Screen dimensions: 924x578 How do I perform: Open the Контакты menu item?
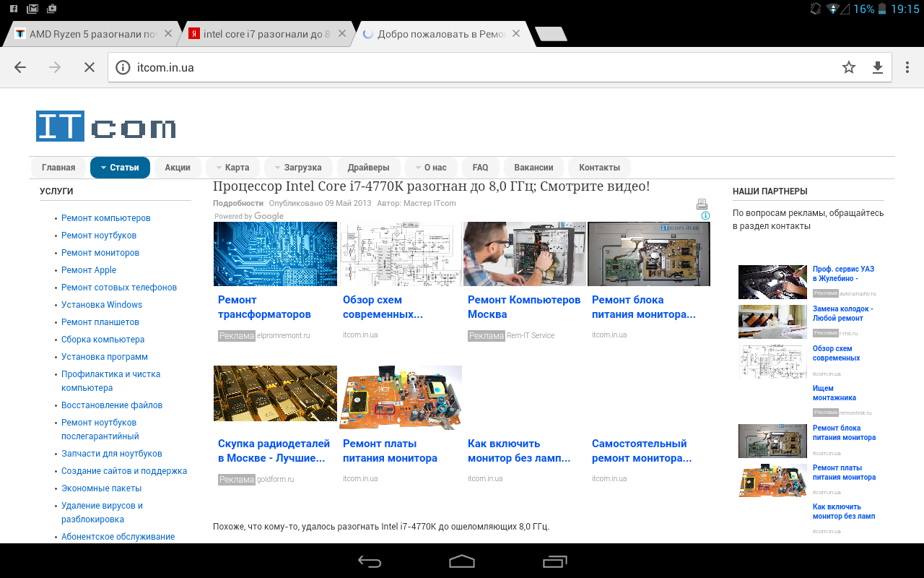[x=599, y=168]
